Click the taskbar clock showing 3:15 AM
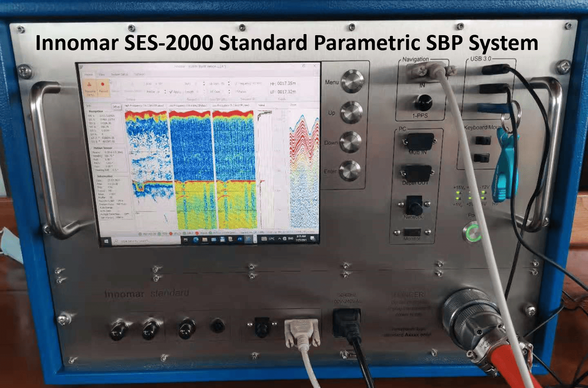The height and width of the screenshot is (388, 588). pyautogui.click(x=301, y=238)
